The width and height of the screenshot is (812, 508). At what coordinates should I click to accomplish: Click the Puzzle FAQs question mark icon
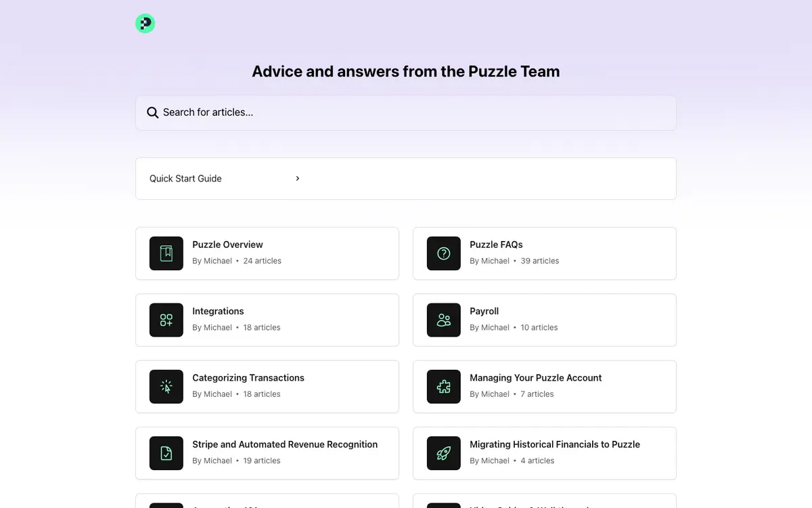444,253
